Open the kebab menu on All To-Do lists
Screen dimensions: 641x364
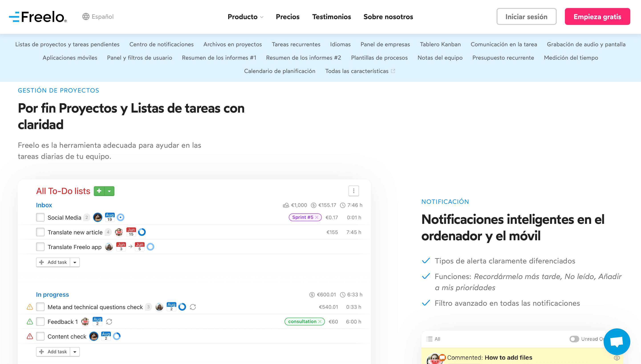tap(353, 191)
